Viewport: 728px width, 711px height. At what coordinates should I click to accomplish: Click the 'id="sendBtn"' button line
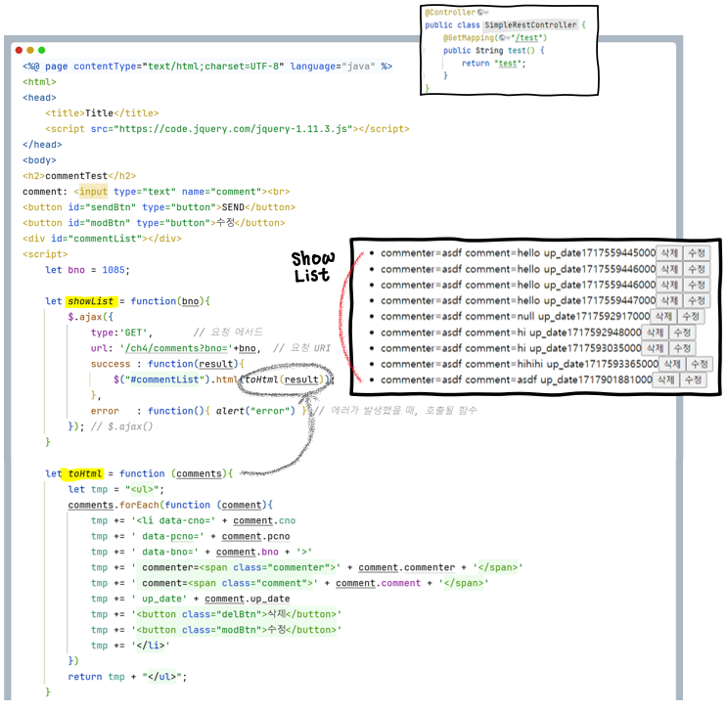(159, 207)
